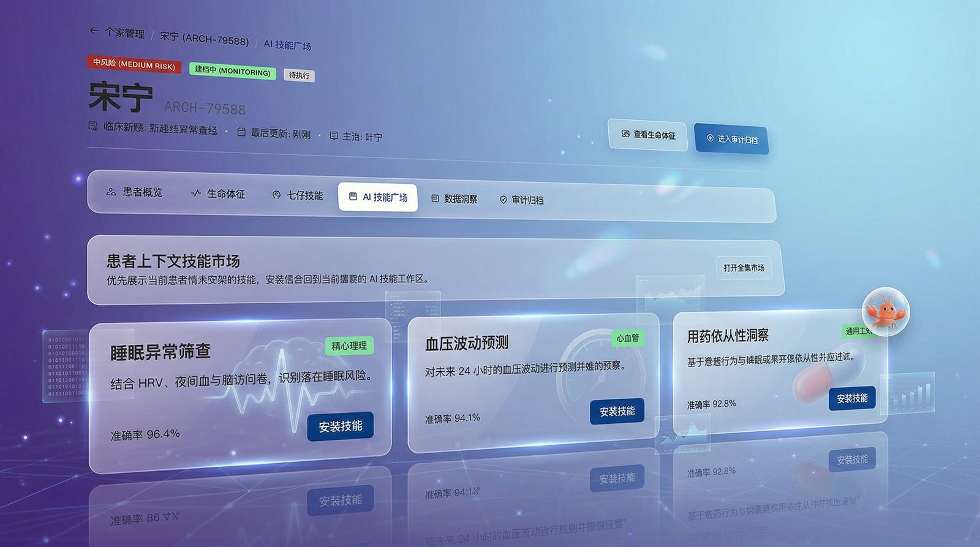Click 查看生命体征 button
Viewport: 980px width, 547px height.
tap(648, 134)
